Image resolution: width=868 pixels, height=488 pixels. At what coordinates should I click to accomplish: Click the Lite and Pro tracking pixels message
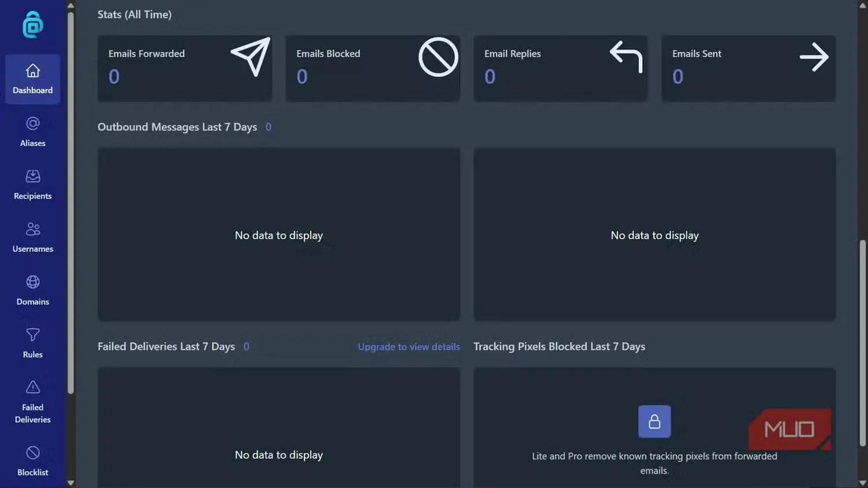click(x=654, y=464)
